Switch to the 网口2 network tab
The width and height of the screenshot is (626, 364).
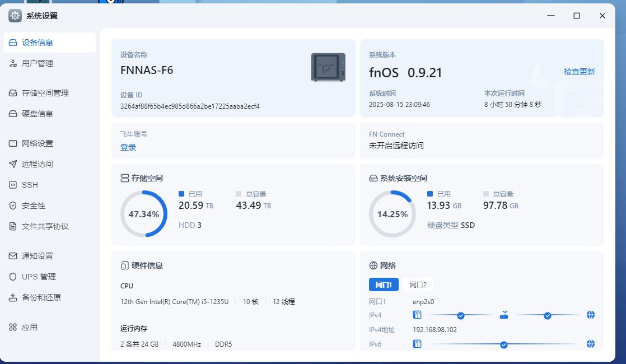point(418,284)
